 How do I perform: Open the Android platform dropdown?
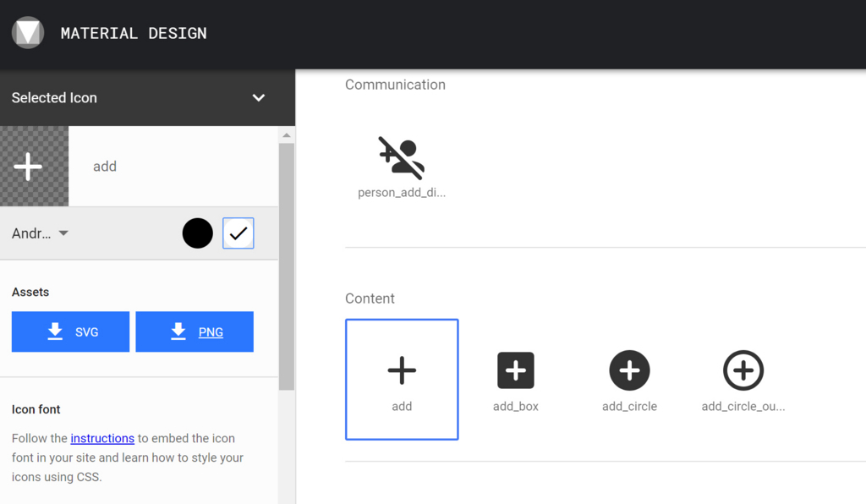(x=40, y=233)
